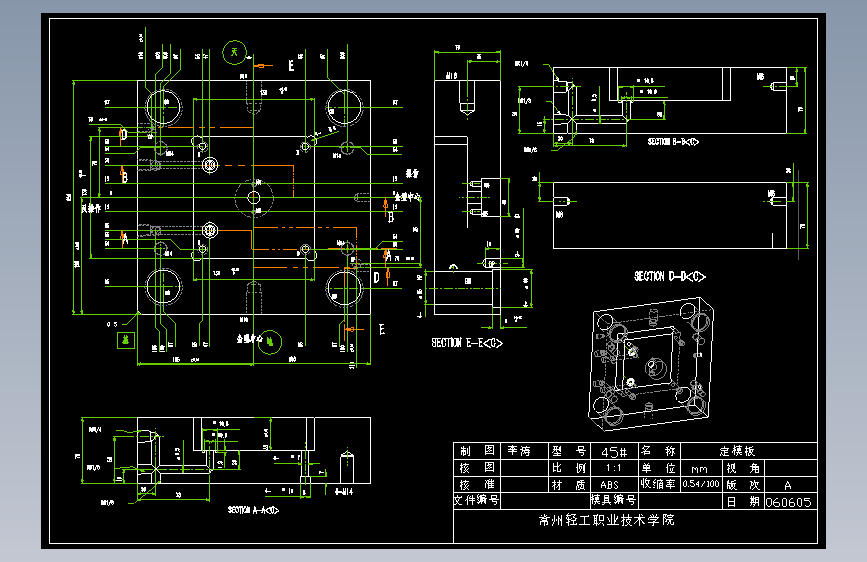Screen dimensions: 867x562
Task: Click the material value ABS
Action: (609, 485)
